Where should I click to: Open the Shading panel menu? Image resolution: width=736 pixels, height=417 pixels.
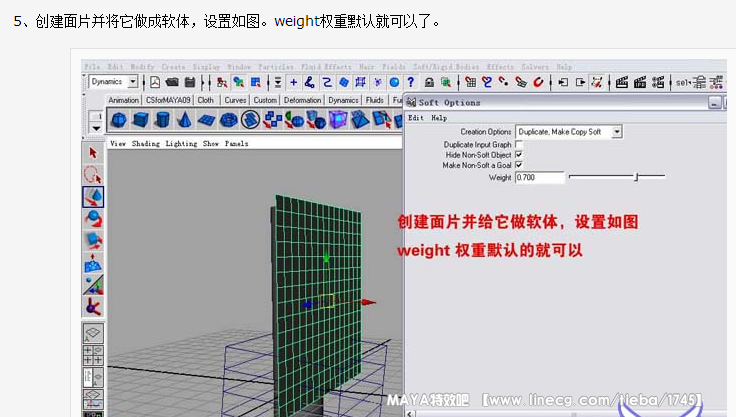[x=146, y=144]
